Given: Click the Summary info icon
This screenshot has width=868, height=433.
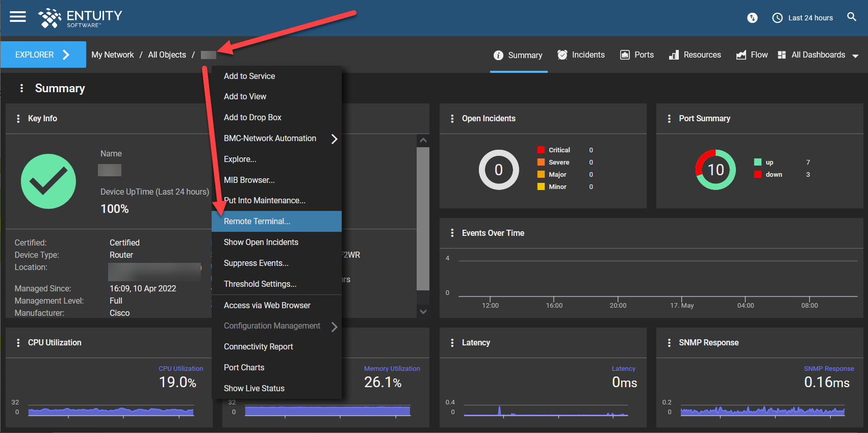Looking at the screenshot, I should tap(498, 55).
